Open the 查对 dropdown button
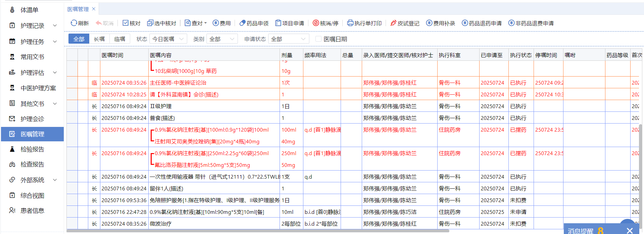The height and width of the screenshot is (234, 644). point(196,23)
